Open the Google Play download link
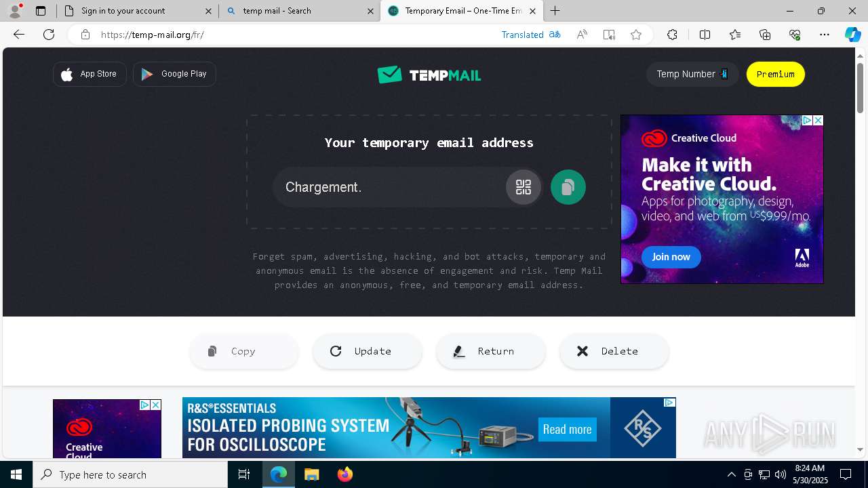The height and width of the screenshot is (488, 868). click(x=174, y=74)
